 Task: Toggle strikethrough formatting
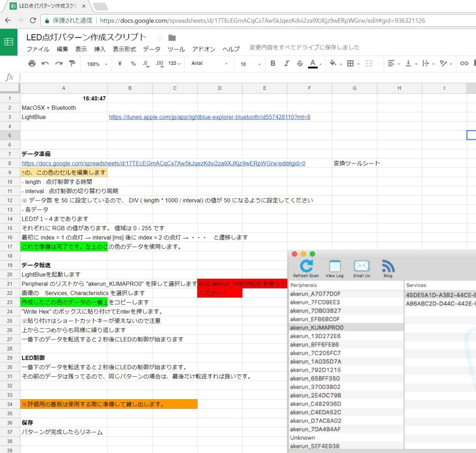[x=300, y=63]
